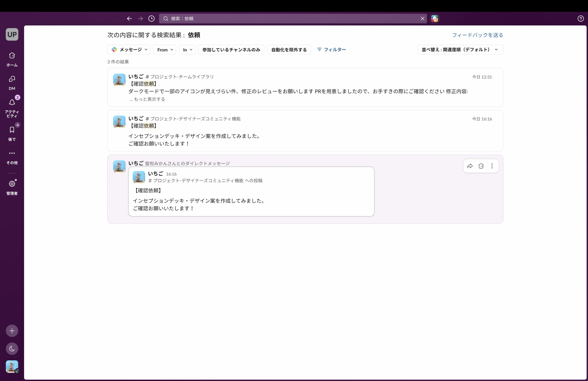Open the UP workspace switcher
The height and width of the screenshot is (381, 588).
[x=12, y=34]
